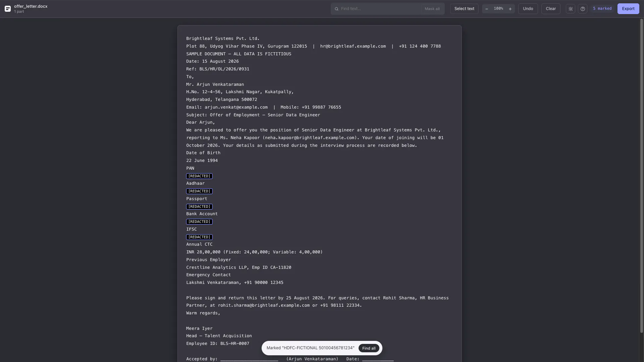Activate the Select text mode
This screenshot has height=362, width=644.
pos(464,9)
